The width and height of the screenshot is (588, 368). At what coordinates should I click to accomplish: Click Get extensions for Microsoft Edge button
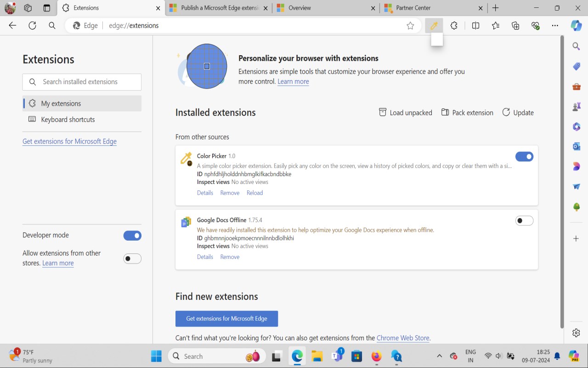[226, 319]
